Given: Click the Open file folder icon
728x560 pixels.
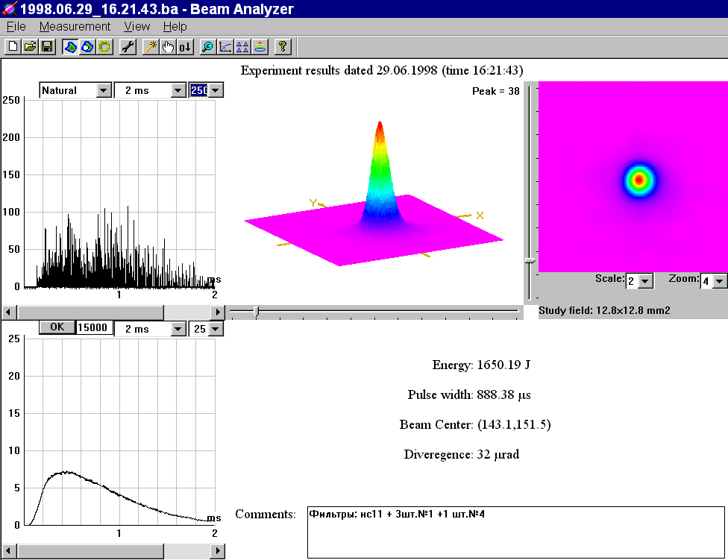Looking at the screenshot, I should (30, 46).
